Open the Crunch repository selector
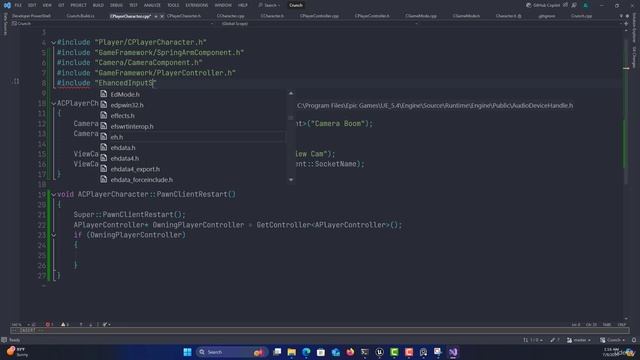 [x=612, y=340]
